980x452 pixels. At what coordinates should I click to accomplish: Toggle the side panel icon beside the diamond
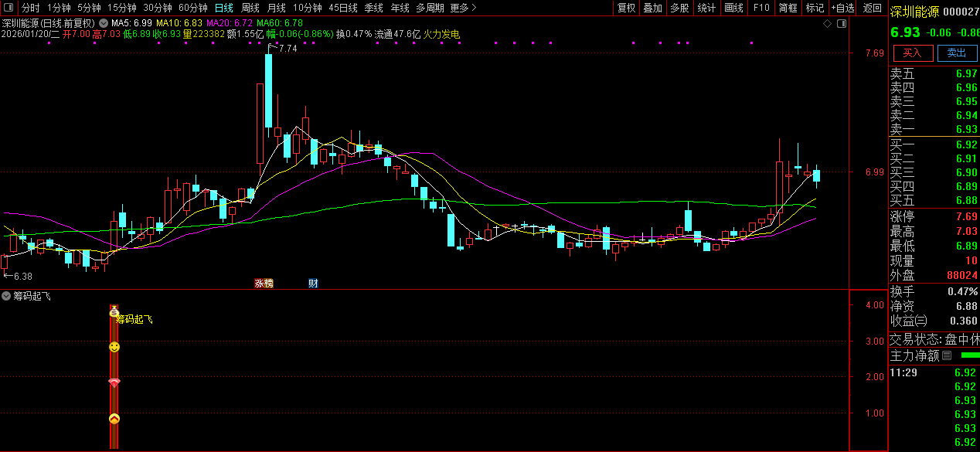[x=842, y=24]
